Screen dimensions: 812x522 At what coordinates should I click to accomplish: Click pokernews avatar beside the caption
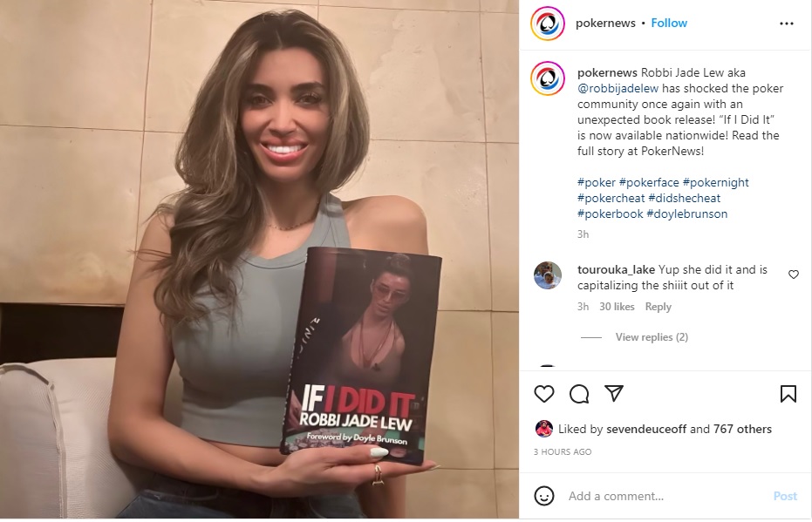(548, 78)
